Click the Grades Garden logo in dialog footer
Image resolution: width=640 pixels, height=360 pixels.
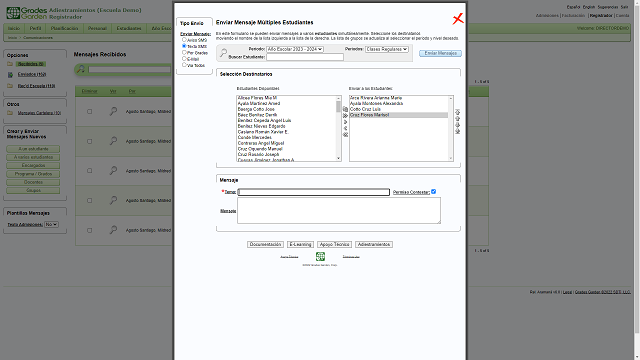320,256
